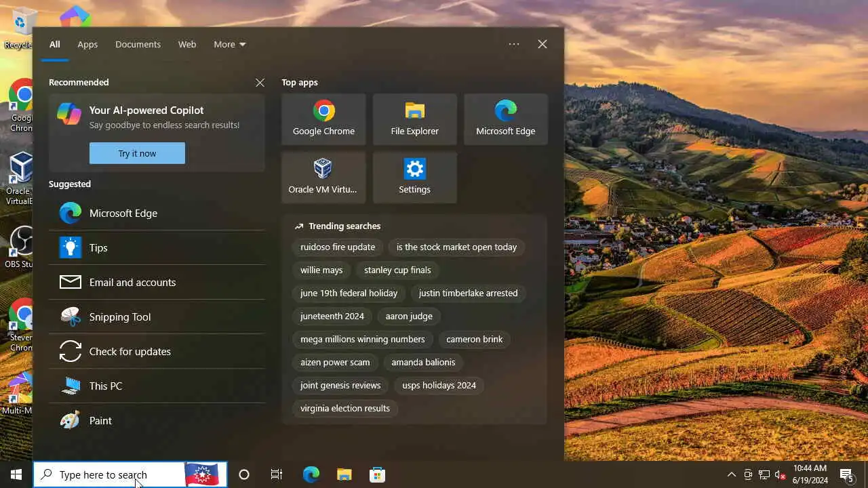Click Try it now button
This screenshot has height=488, width=868.
click(137, 153)
